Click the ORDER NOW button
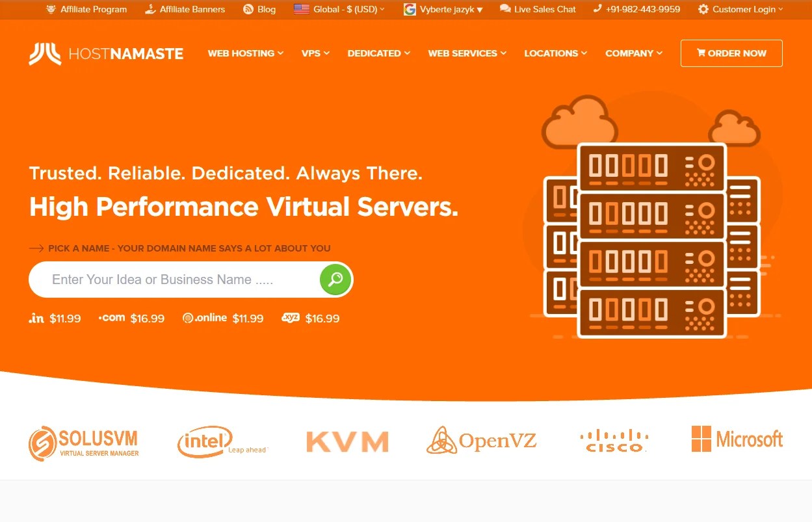The image size is (812, 522). [731, 53]
